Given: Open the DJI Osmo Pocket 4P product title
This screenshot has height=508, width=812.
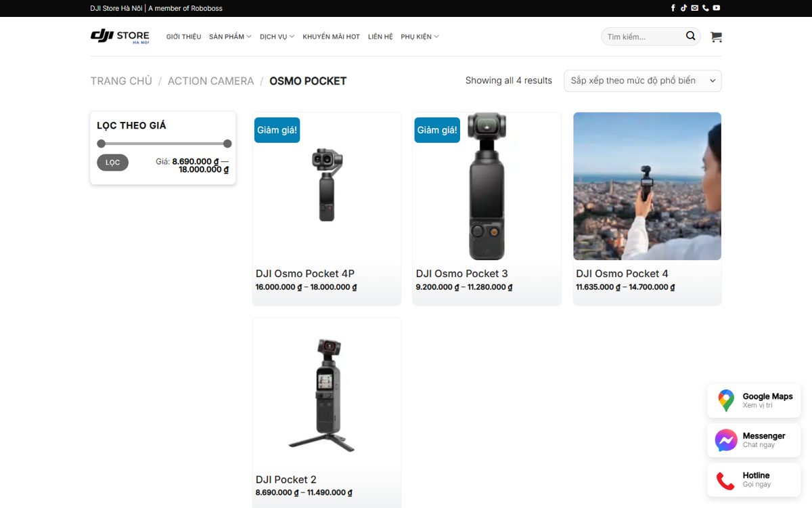Looking at the screenshot, I should point(305,274).
